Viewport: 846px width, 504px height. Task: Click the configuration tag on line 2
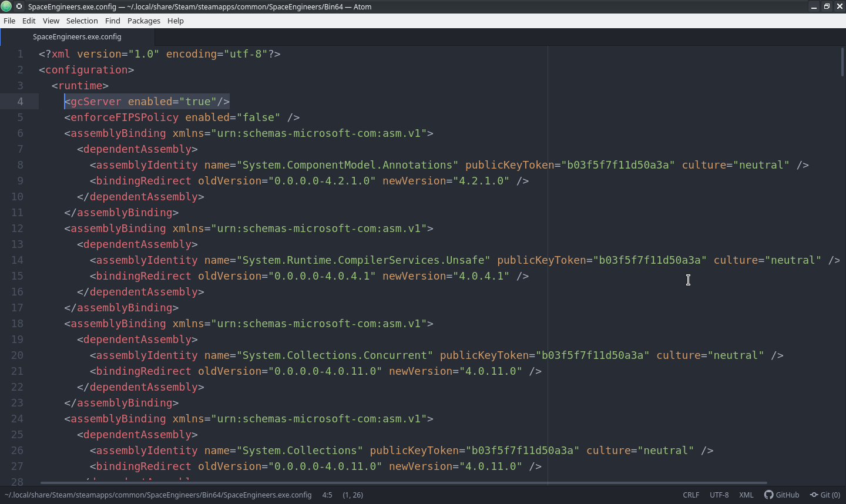coord(86,70)
